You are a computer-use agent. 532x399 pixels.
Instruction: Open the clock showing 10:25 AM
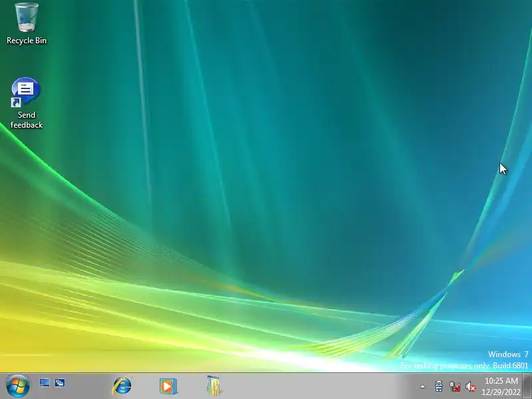point(501,386)
